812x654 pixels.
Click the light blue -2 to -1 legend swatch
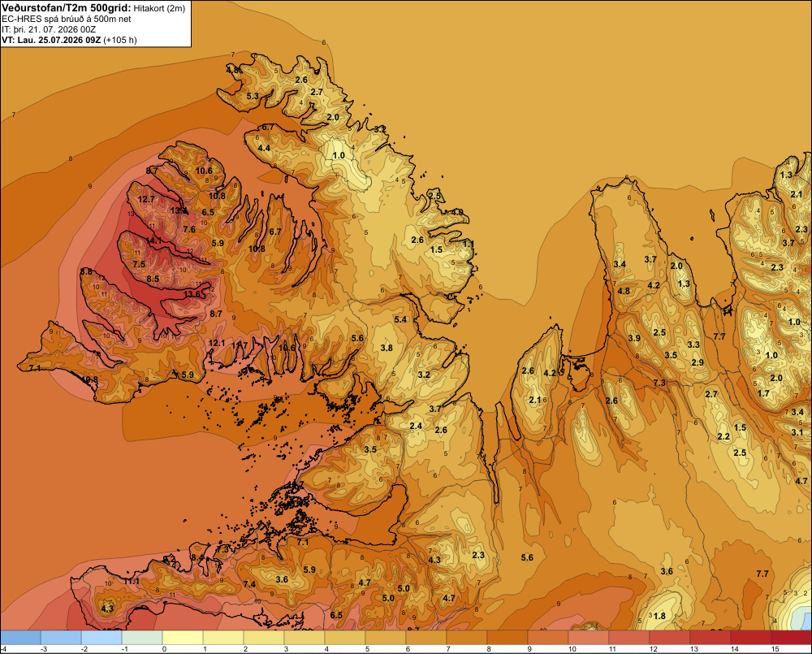(x=102, y=638)
